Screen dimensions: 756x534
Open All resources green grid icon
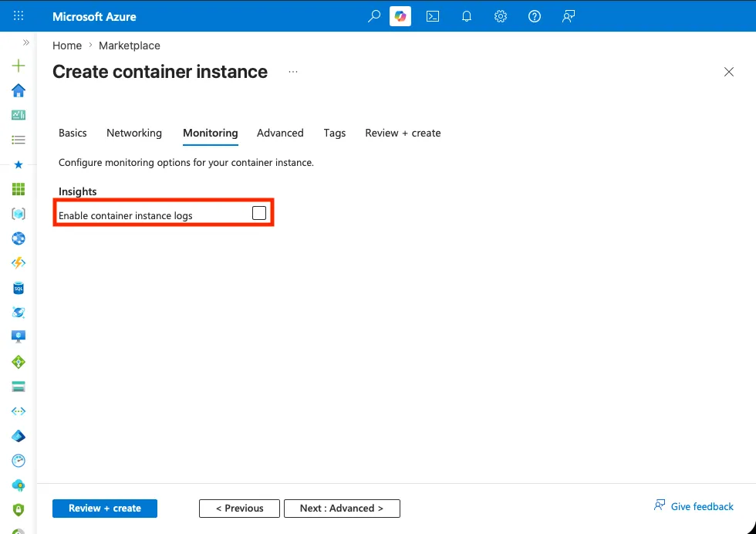click(x=19, y=189)
